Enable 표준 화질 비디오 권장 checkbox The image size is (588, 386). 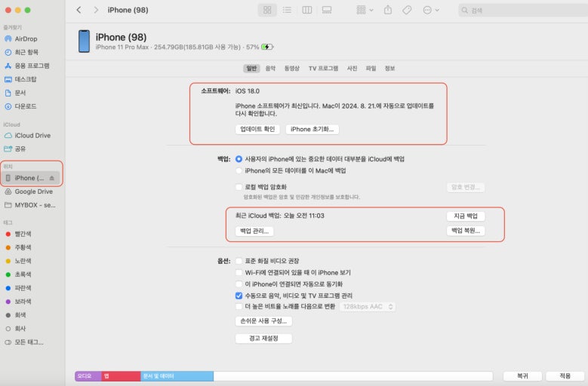point(239,261)
